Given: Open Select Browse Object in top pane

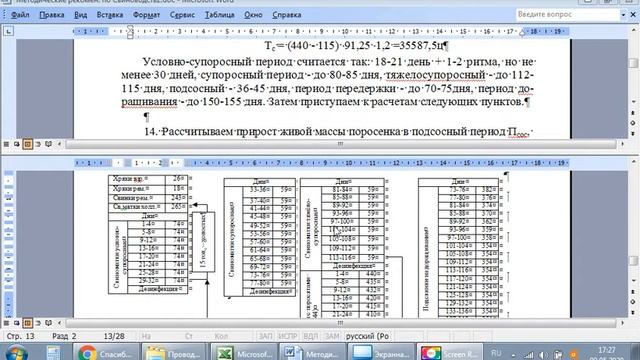Looking at the screenshot, I should coord(633,123).
